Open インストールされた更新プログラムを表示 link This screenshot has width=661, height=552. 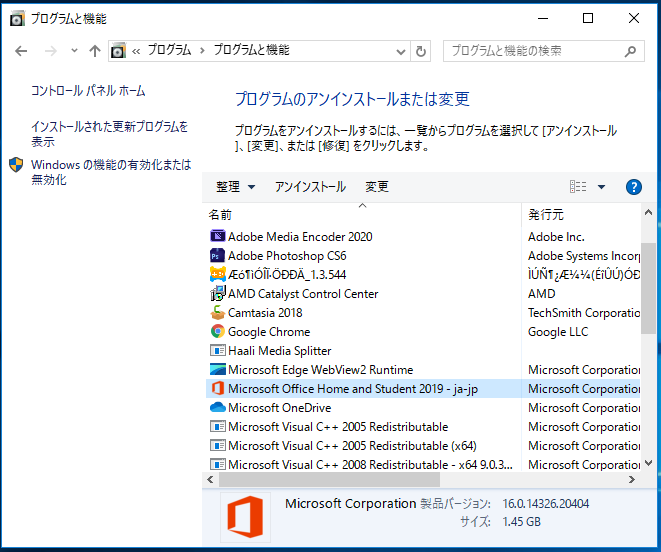(109, 134)
